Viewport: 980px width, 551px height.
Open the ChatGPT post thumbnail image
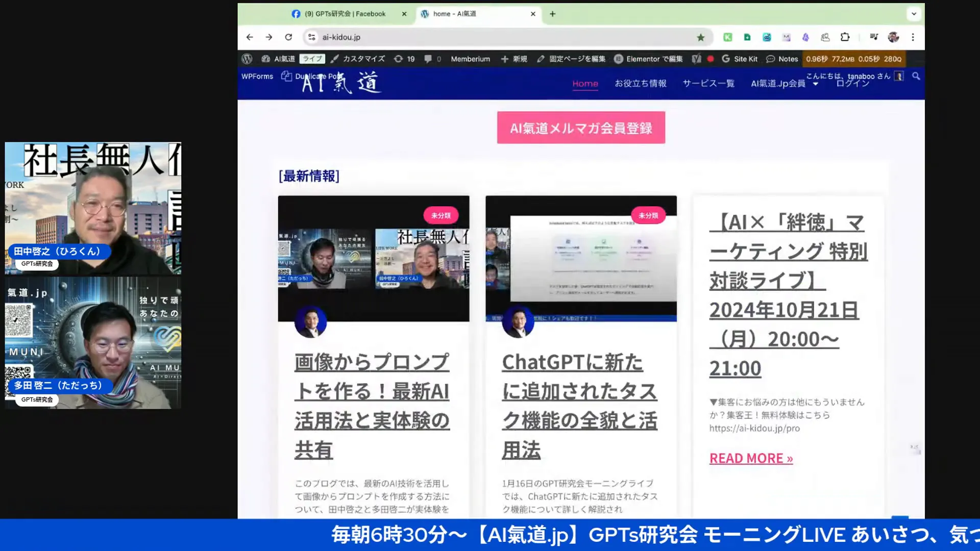tap(581, 258)
